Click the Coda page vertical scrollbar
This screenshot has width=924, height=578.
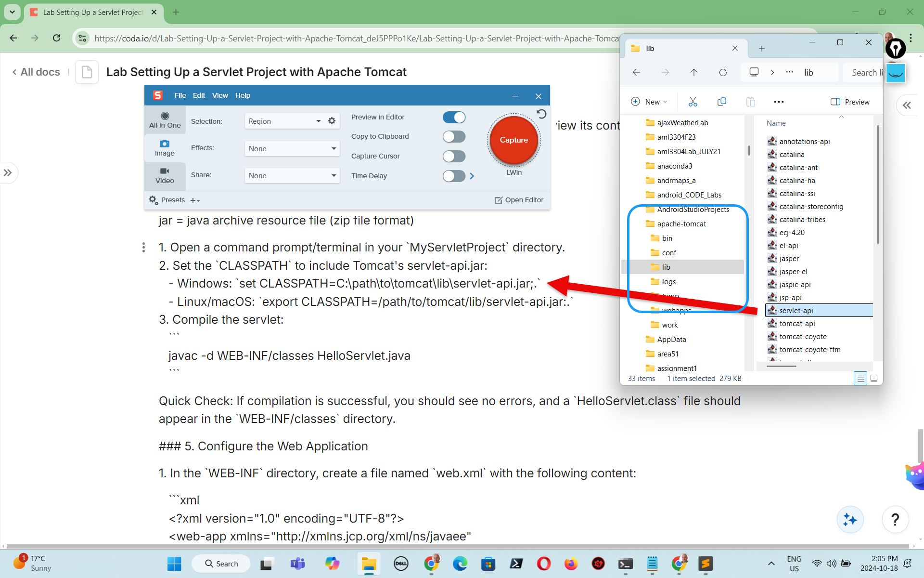(x=920, y=445)
